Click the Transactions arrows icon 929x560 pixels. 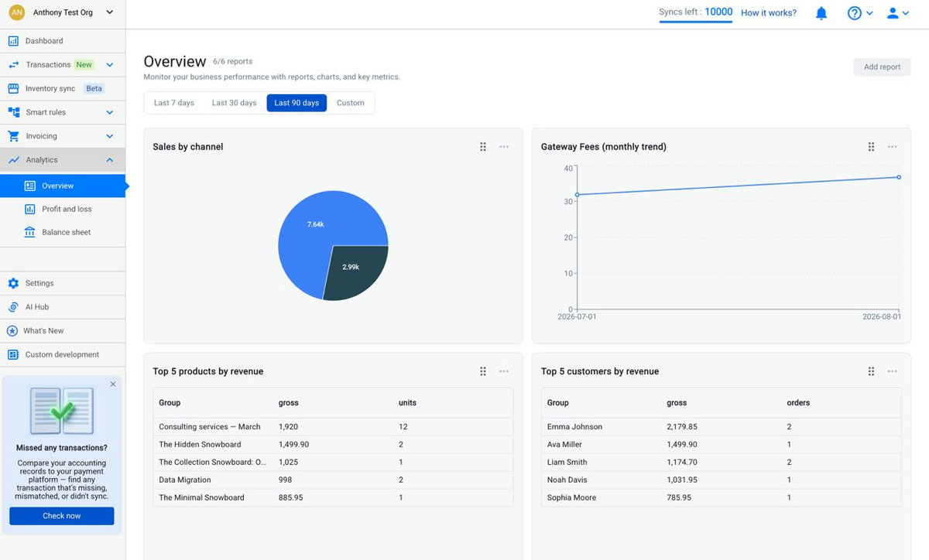[13, 65]
